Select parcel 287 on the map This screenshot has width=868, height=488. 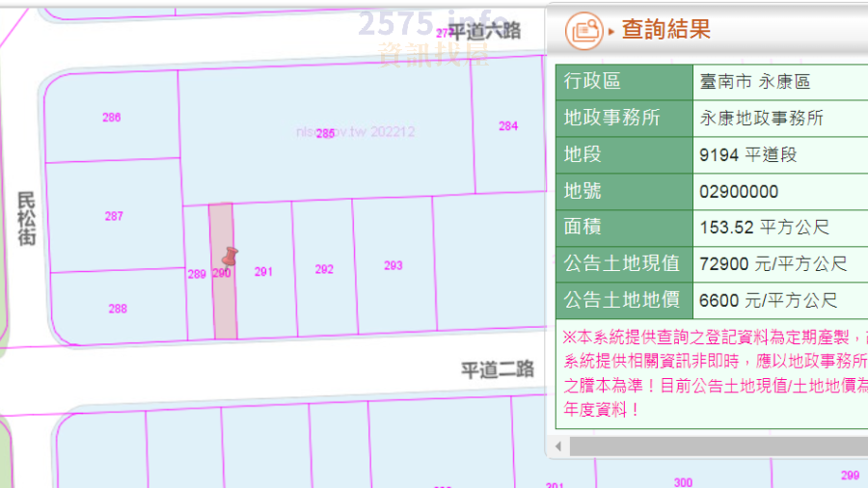114,216
